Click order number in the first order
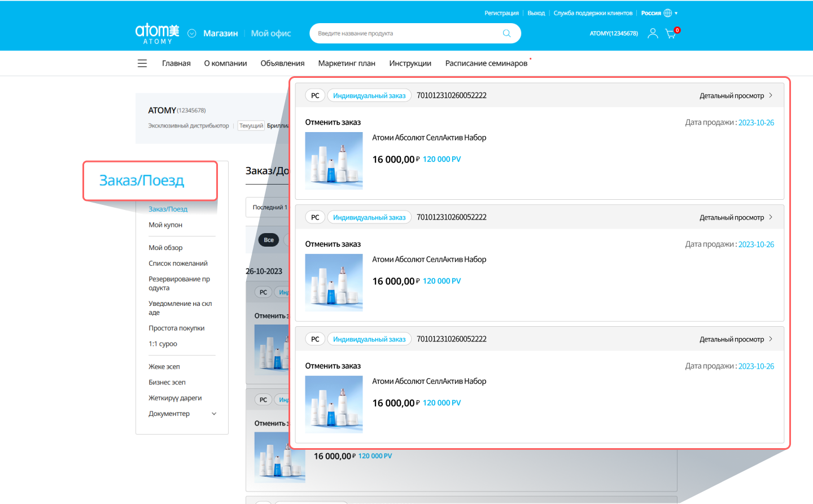 pyautogui.click(x=452, y=95)
